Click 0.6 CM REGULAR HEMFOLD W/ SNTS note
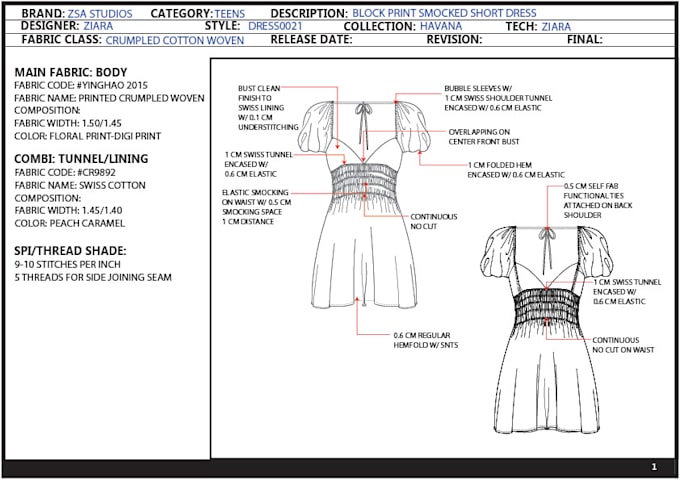The width and height of the screenshot is (680, 481). [425, 340]
